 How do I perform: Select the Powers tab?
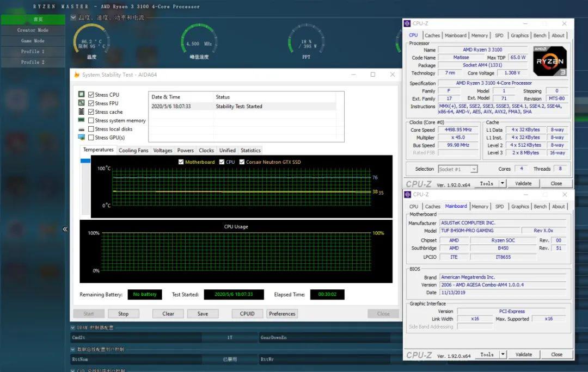(186, 150)
